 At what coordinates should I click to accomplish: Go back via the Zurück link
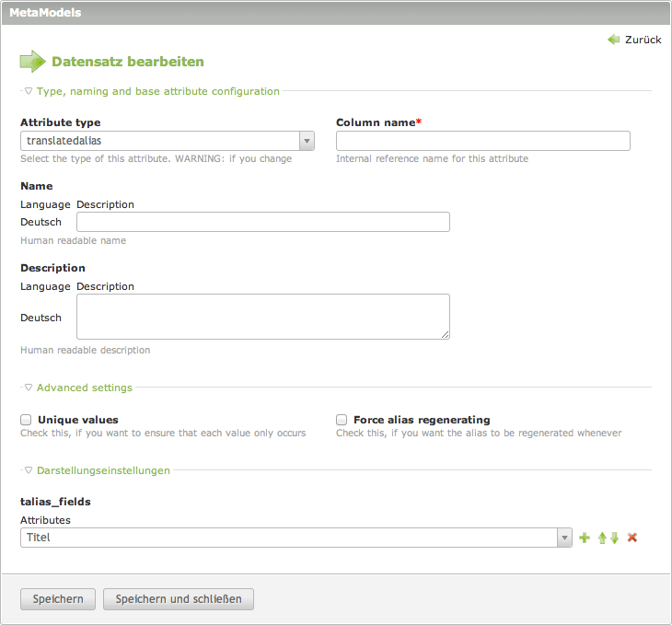[x=643, y=40]
